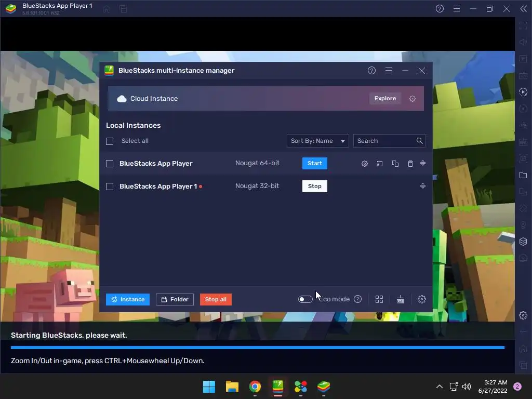The height and width of the screenshot is (399, 532).
Task: Enable the Eco mode switch
Action: point(305,299)
